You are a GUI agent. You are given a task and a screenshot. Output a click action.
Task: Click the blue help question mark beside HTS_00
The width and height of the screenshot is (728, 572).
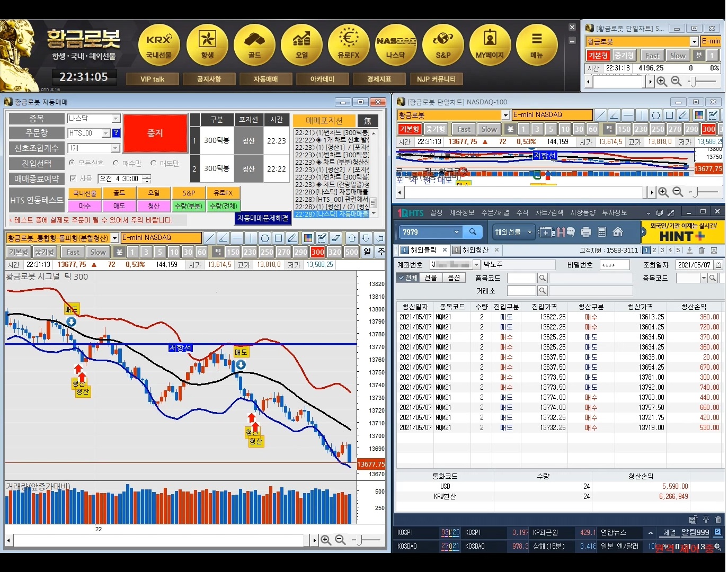coord(116,133)
